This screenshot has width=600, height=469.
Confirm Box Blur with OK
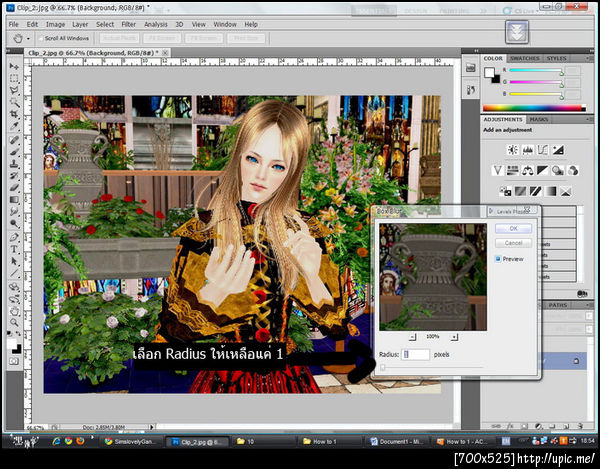[x=513, y=228]
